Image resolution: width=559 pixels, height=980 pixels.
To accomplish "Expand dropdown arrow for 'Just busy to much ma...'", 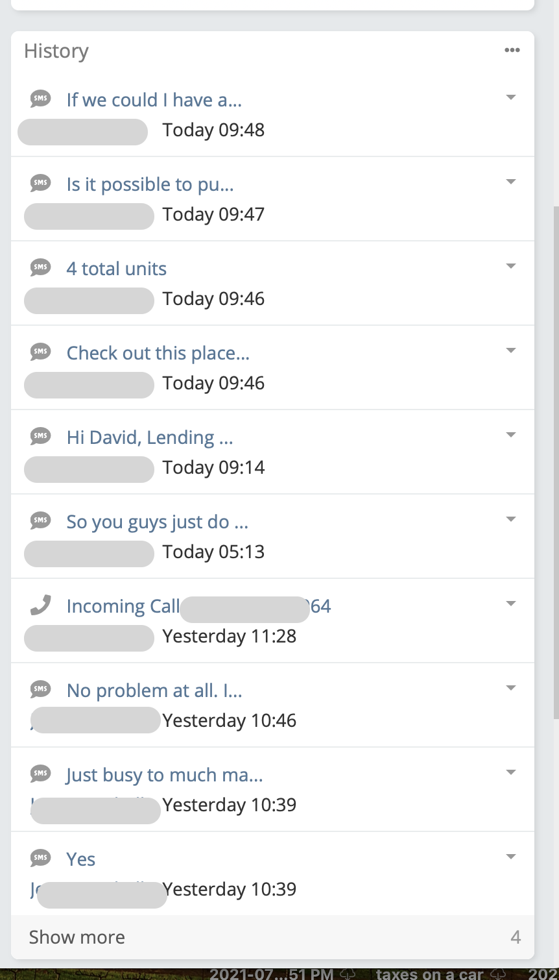I will click(511, 772).
